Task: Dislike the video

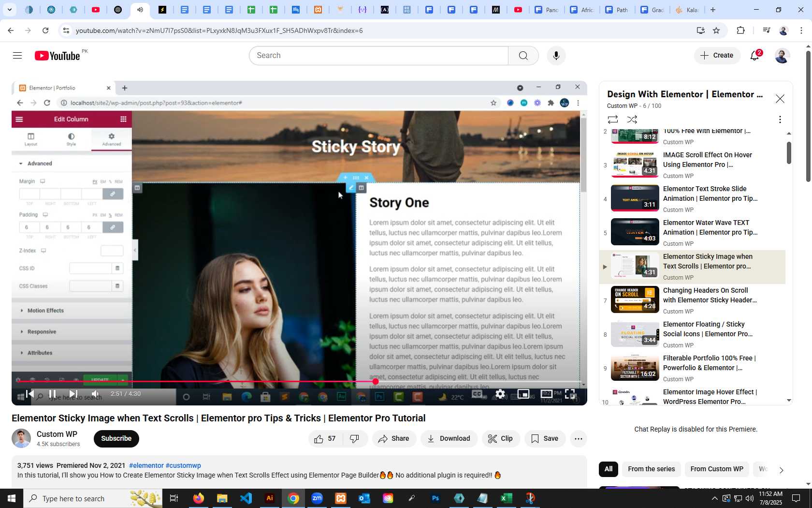Action: [x=355, y=439]
